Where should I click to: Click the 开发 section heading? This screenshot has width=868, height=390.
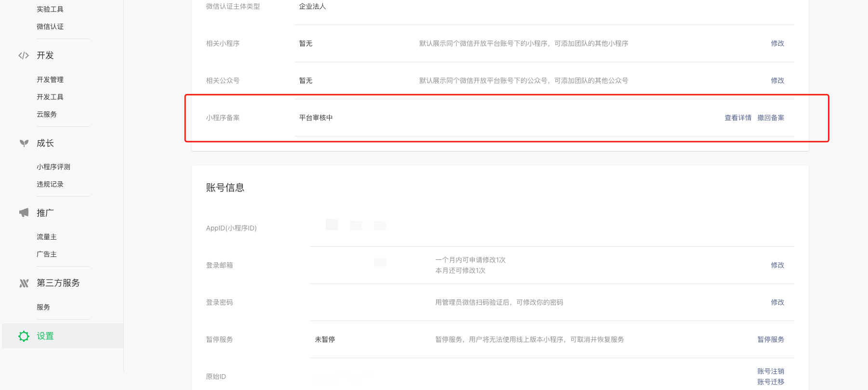(45, 55)
